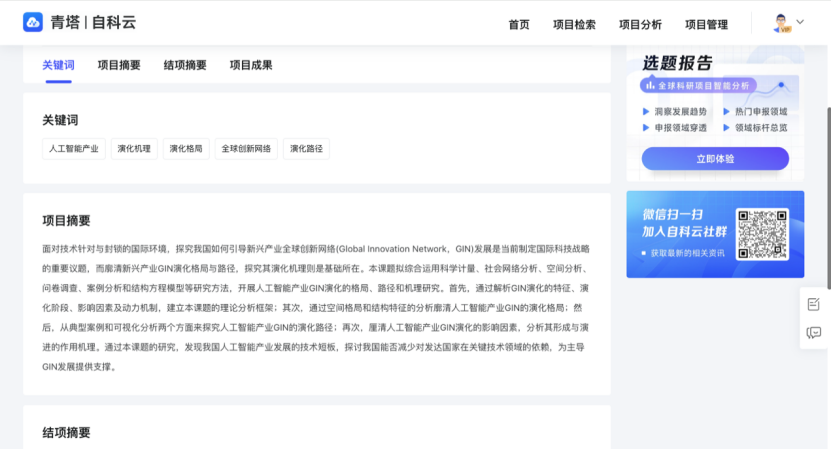The image size is (831, 449).
Task: Open the feedback note edit icon
Action: click(814, 304)
